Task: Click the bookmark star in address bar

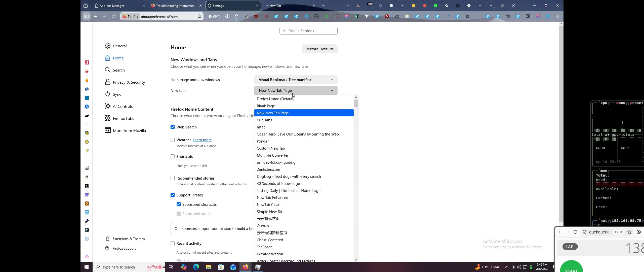Action: click(x=199, y=16)
